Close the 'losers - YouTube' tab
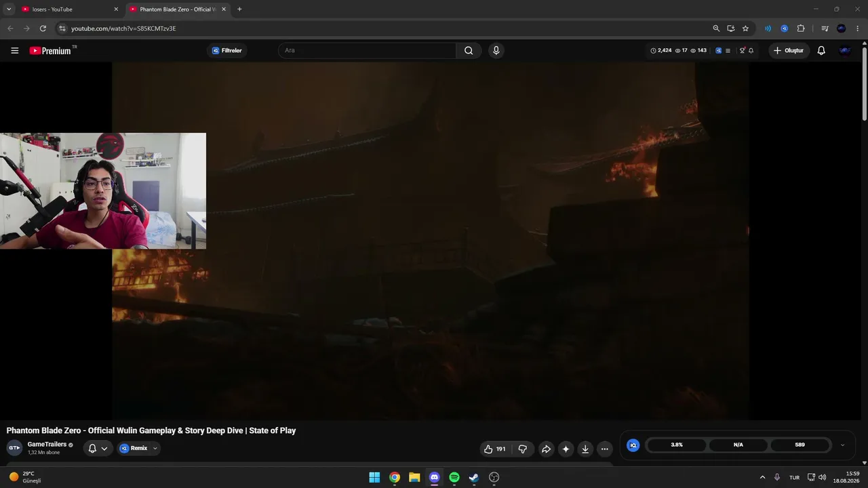The height and width of the screenshot is (488, 868). pyautogui.click(x=116, y=9)
